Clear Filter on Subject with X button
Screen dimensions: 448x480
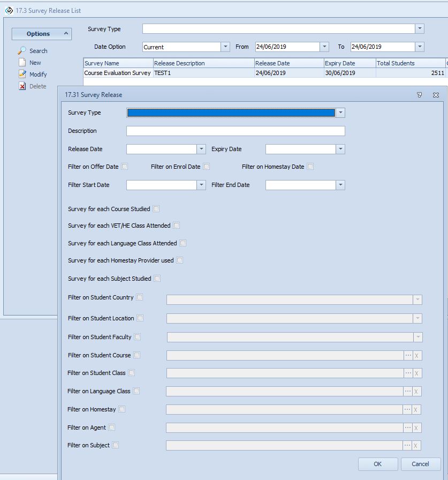(417, 445)
